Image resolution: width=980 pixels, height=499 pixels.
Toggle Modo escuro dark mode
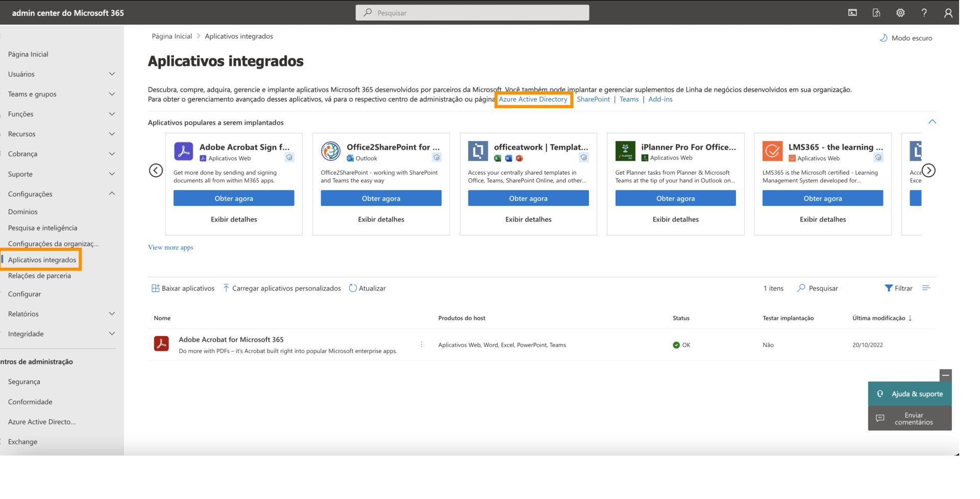[905, 38]
